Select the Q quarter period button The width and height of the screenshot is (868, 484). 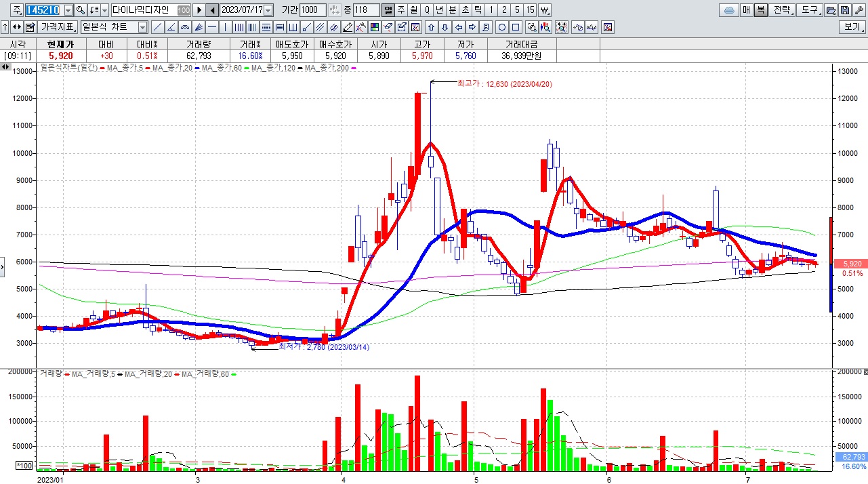tap(427, 10)
